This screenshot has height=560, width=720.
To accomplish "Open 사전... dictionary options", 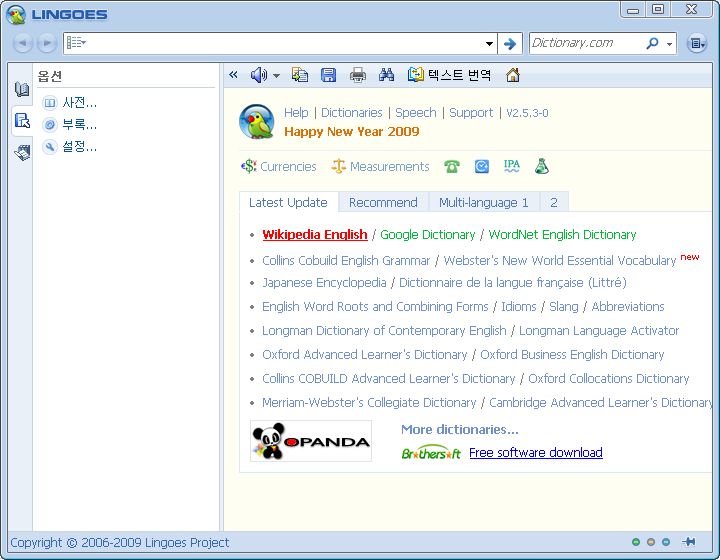I will (x=70, y=102).
